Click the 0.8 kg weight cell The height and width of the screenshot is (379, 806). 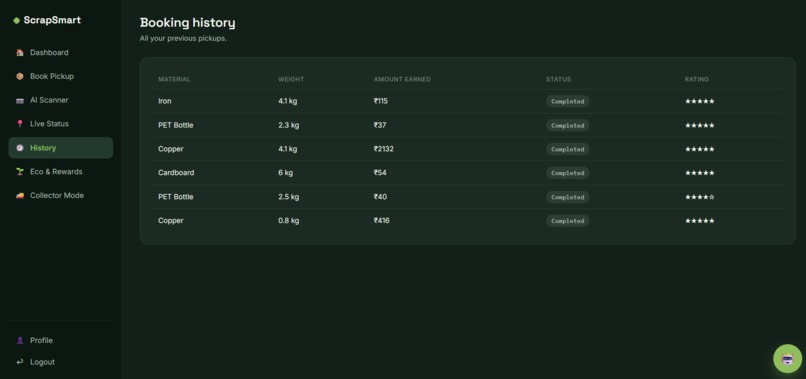coord(288,221)
